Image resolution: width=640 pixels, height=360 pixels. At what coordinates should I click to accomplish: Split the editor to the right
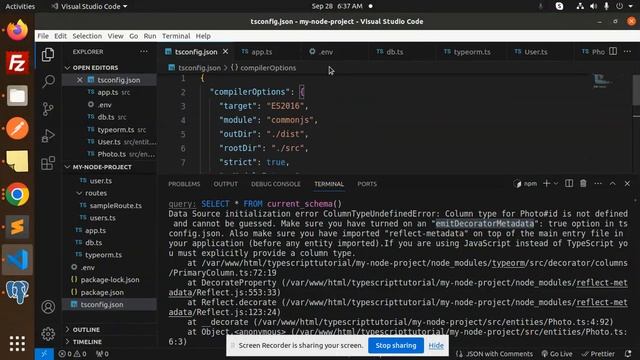tap(613, 51)
